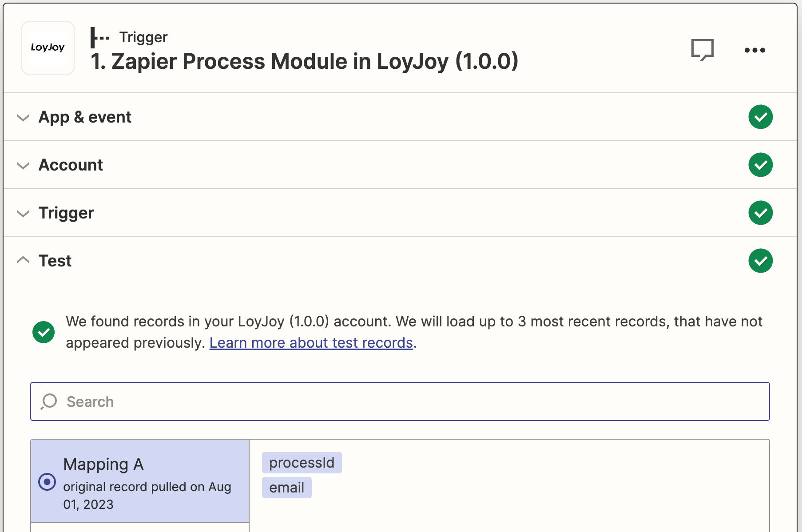Click the Trigger section green checkmark
Screen dimensions: 802x532
pos(760,213)
